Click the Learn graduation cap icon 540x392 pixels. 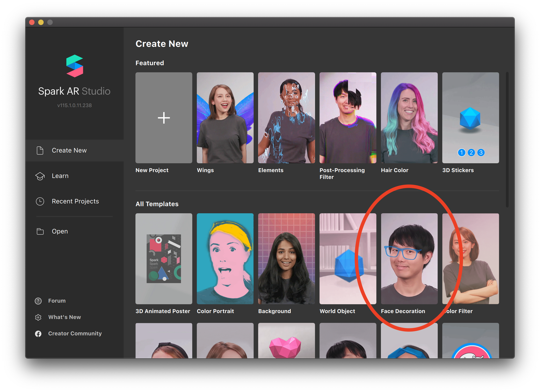pos(40,176)
